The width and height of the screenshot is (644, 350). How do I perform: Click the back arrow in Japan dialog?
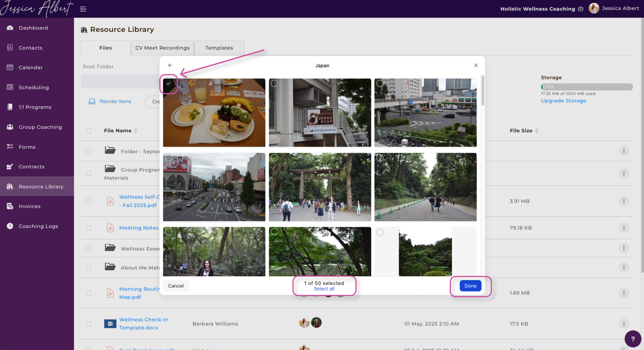[x=170, y=65]
